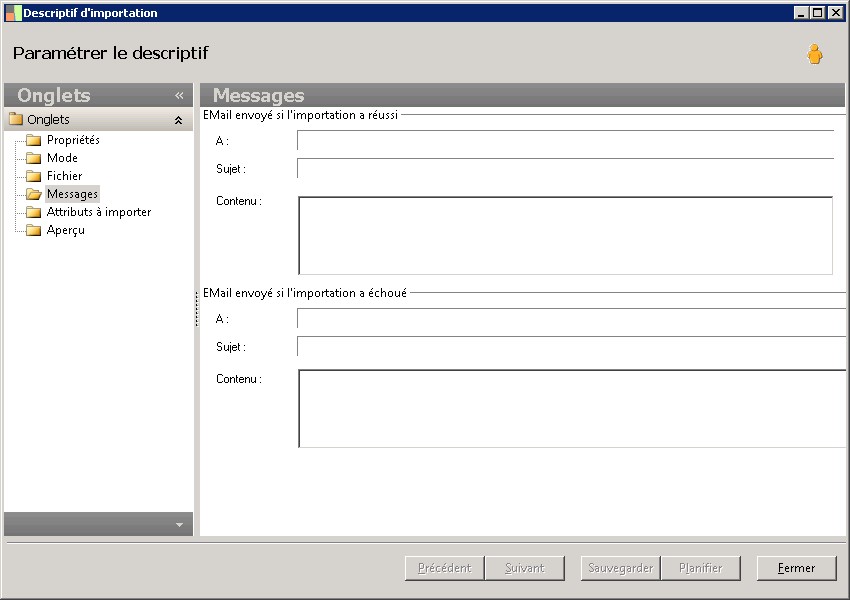
Task: Click the Onglets group header label
Action: pyautogui.click(x=48, y=119)
